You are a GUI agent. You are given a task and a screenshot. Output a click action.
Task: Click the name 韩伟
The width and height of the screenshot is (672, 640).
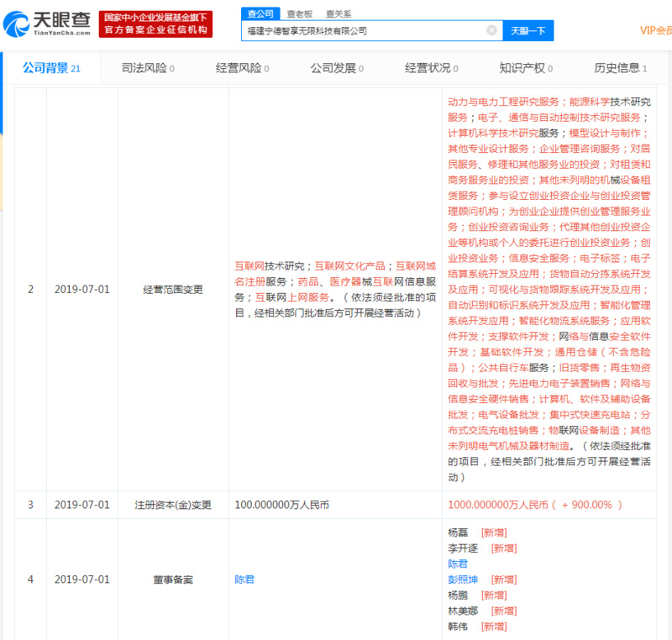click(458, 627)
